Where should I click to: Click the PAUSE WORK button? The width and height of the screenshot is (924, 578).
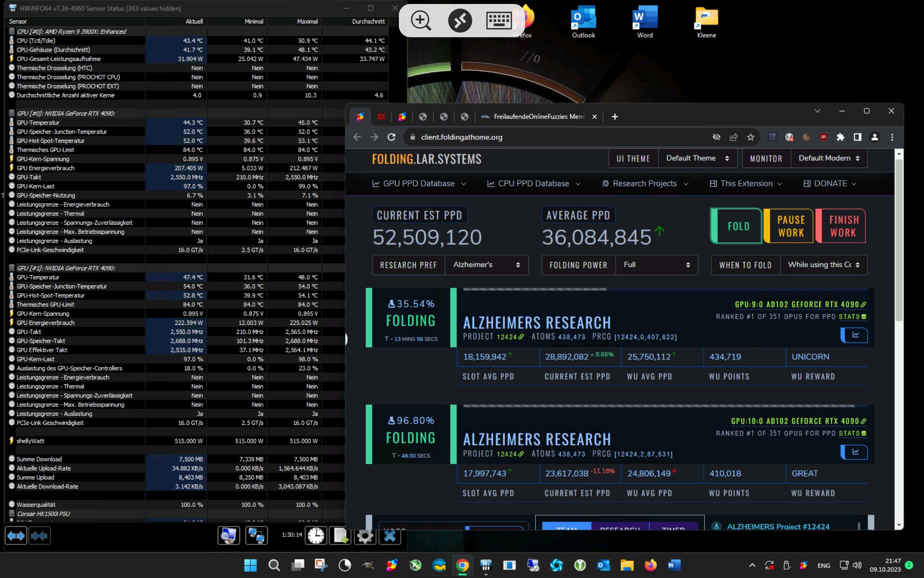789,226
